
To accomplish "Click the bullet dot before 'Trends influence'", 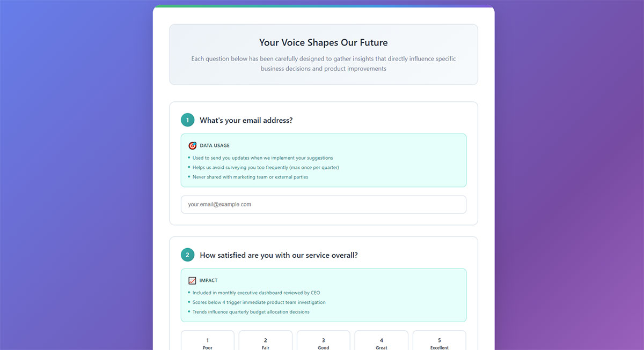I will click(189, 311).
